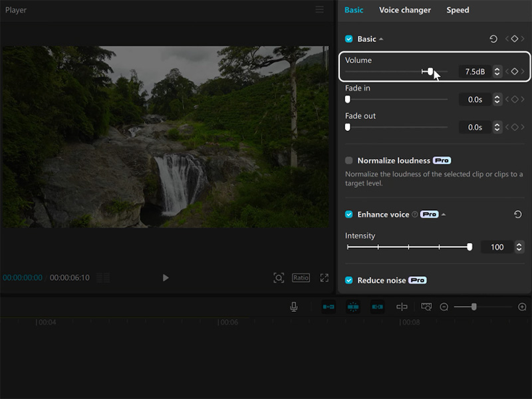Click the Fade in 0.0s field
The width and height of the screenshot is (532, 399).
click(475, 99)
